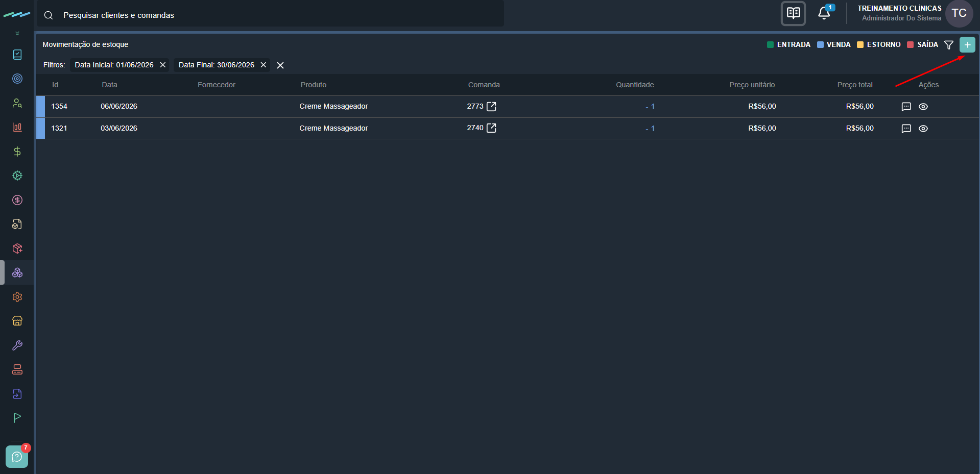Viewport: 980px width, 474px height.
Task: Click comanda number 2773
Action: 475,106
